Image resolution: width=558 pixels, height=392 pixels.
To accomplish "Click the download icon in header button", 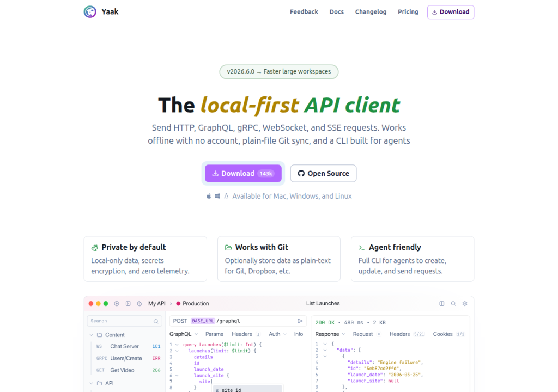I will pos(434,12).
